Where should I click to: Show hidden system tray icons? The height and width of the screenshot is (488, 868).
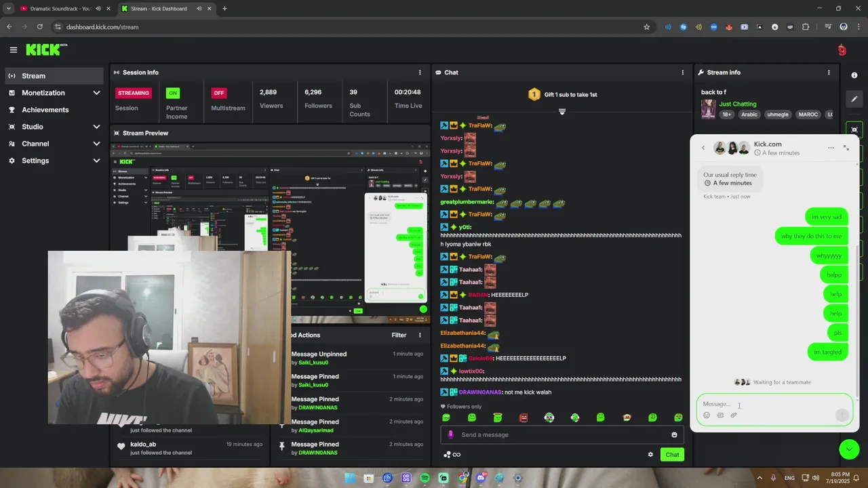pos(759,478)
